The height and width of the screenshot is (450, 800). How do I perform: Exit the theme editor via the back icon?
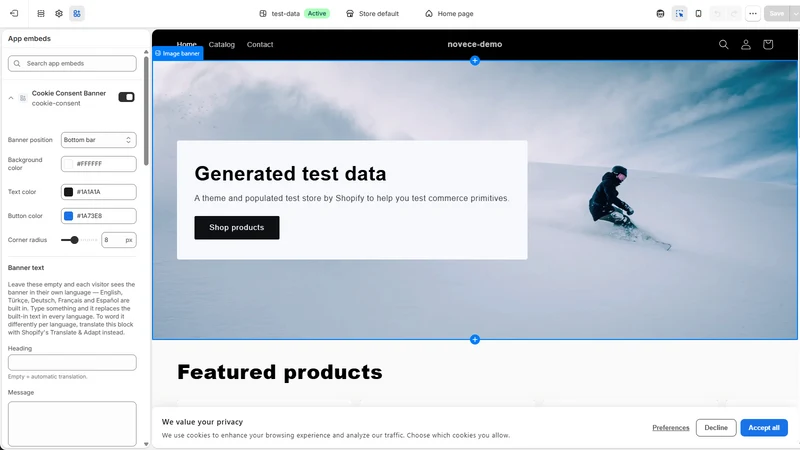click(x=14, y=13)
